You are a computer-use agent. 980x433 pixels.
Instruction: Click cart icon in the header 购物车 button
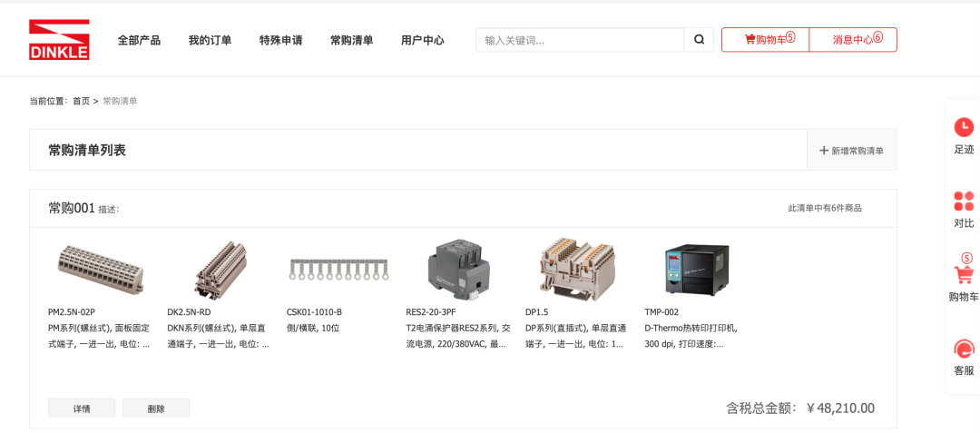[x=750, y=39]
